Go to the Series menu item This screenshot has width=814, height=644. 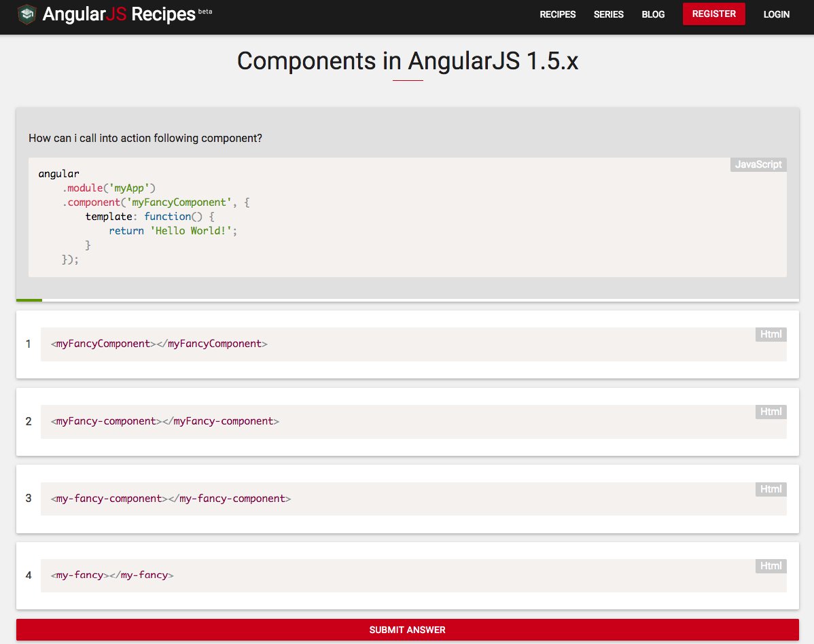pos(608,14)
